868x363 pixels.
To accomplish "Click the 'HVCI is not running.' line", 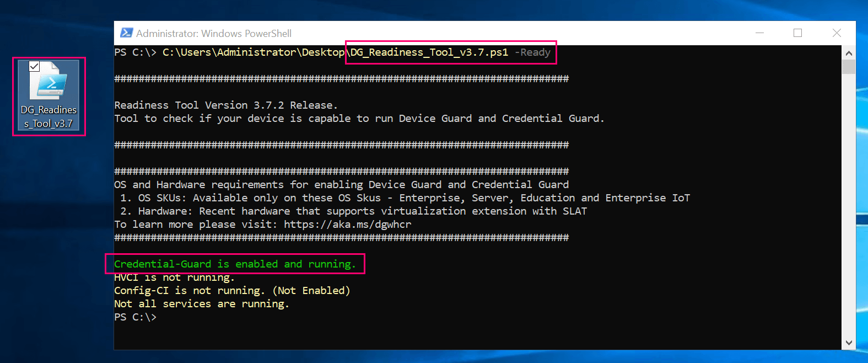I will (175, 277).
